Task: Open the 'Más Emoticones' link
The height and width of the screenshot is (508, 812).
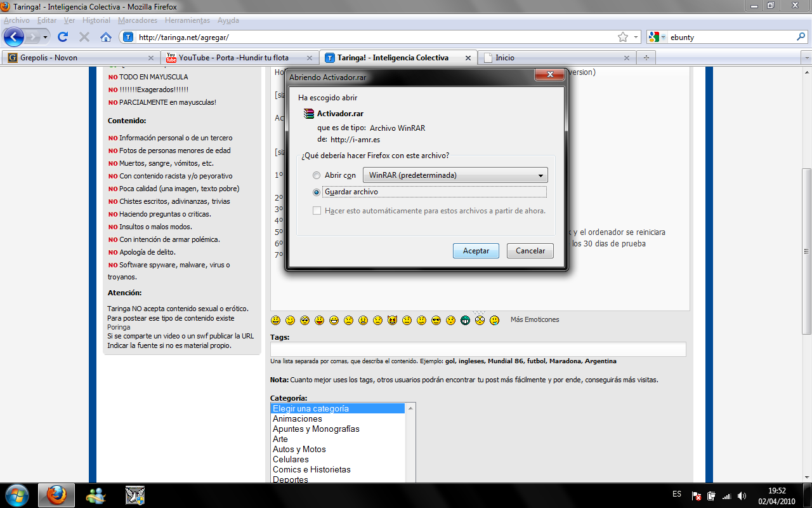Action: pos(535,320)
